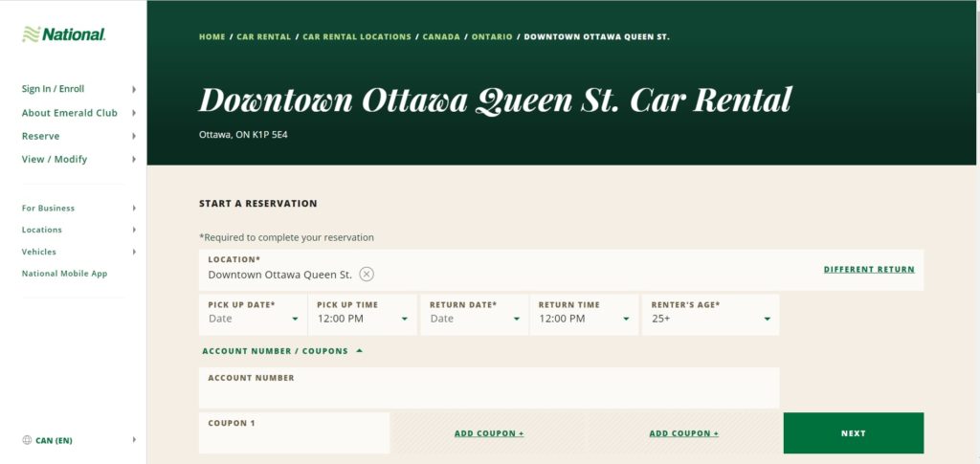
Task: Click the first Add Coupon + link
Action: (x=489, y=433)
